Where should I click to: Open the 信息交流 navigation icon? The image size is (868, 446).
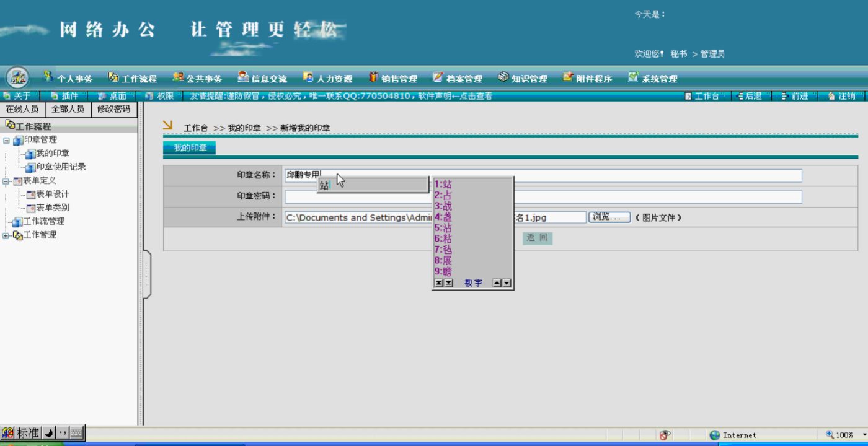tap(243, 77)
